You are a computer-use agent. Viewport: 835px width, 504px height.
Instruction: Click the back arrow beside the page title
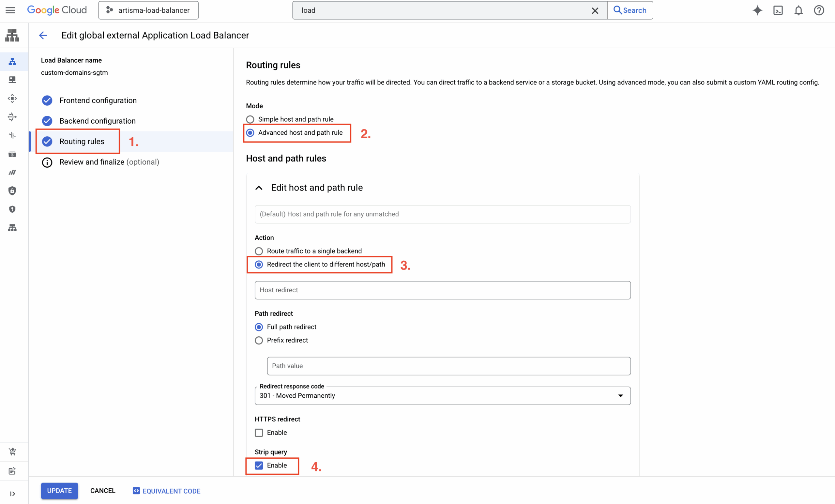(x=43, y=35)
